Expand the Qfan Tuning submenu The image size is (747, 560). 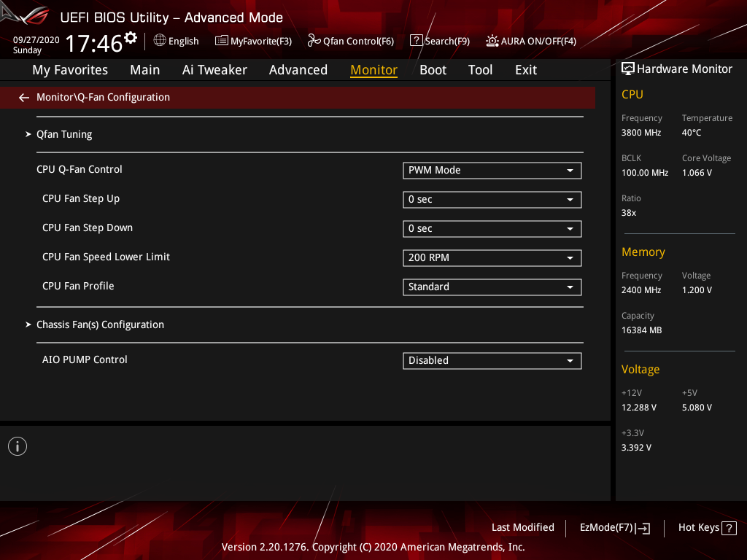click(64, 134)
